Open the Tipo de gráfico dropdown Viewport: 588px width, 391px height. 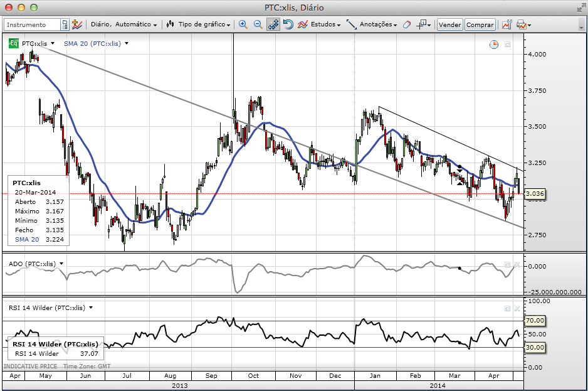(199, 24)
